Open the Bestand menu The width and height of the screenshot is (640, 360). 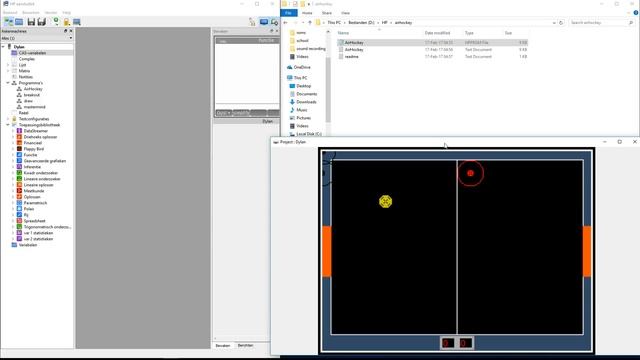[10, 13]
